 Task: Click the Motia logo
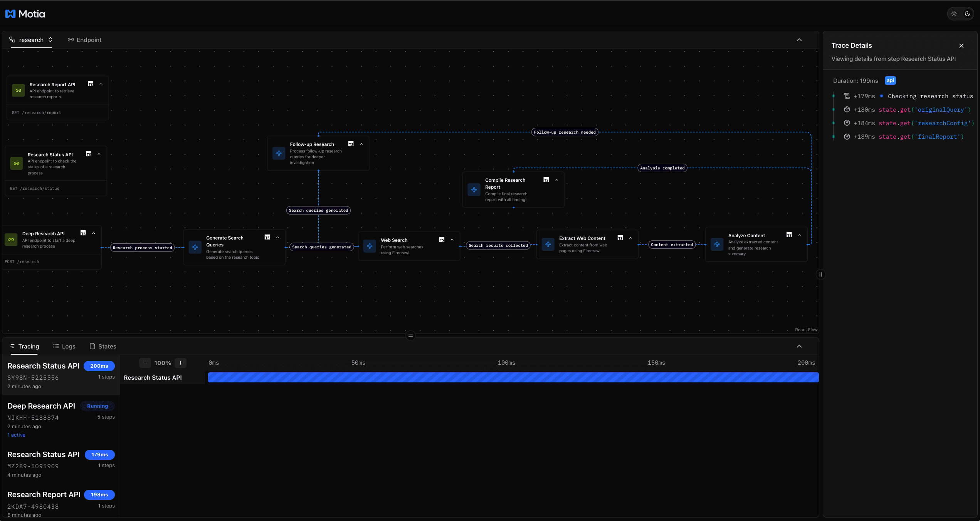click(25, 13)
